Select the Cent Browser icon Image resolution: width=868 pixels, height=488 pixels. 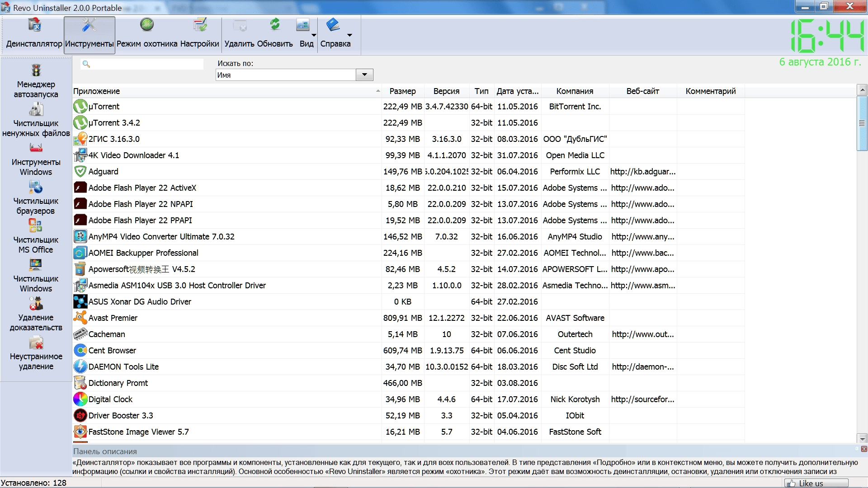point(80,351)
